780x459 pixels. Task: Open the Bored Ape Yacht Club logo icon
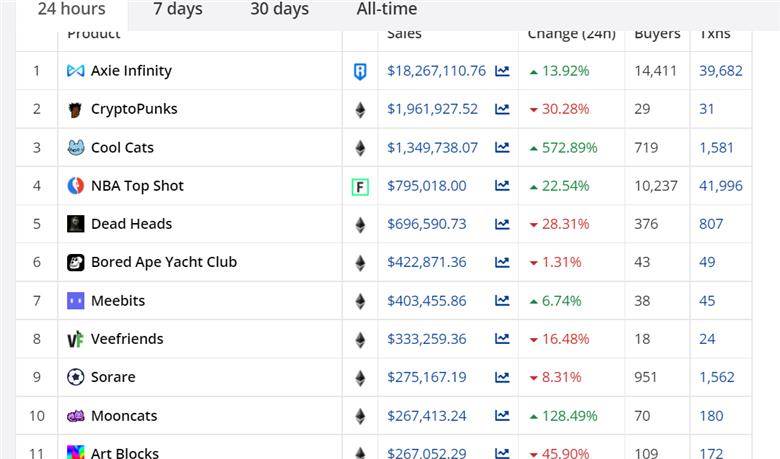tap(76, 262)
